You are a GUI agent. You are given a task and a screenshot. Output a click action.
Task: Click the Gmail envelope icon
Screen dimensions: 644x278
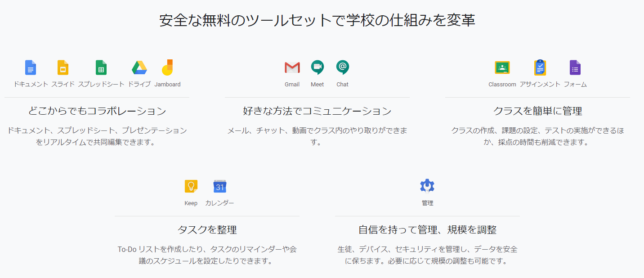292,67
